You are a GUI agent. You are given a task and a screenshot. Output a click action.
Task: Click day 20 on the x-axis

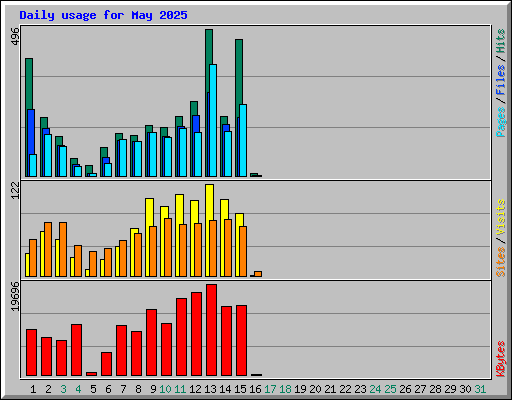[x=315, y=389]
